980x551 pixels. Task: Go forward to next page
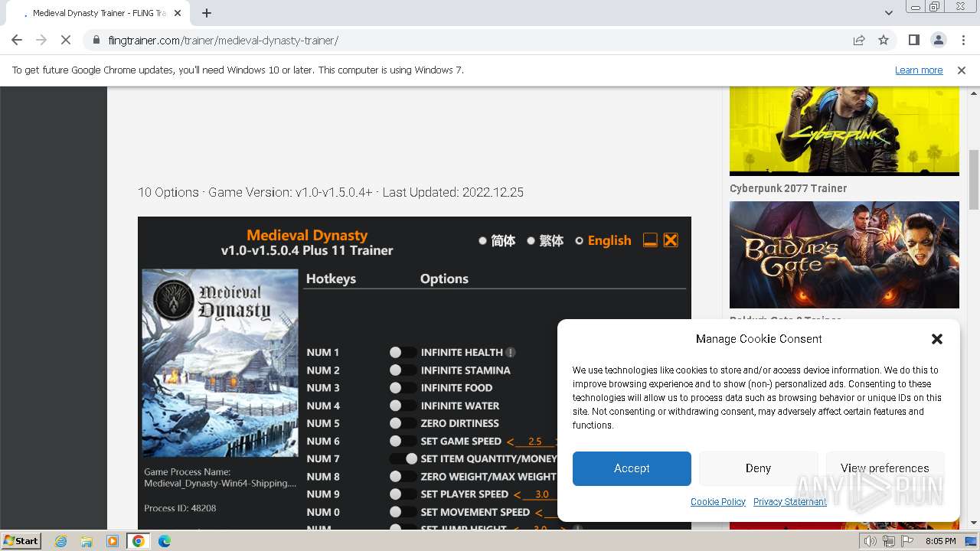coord(41,40)
